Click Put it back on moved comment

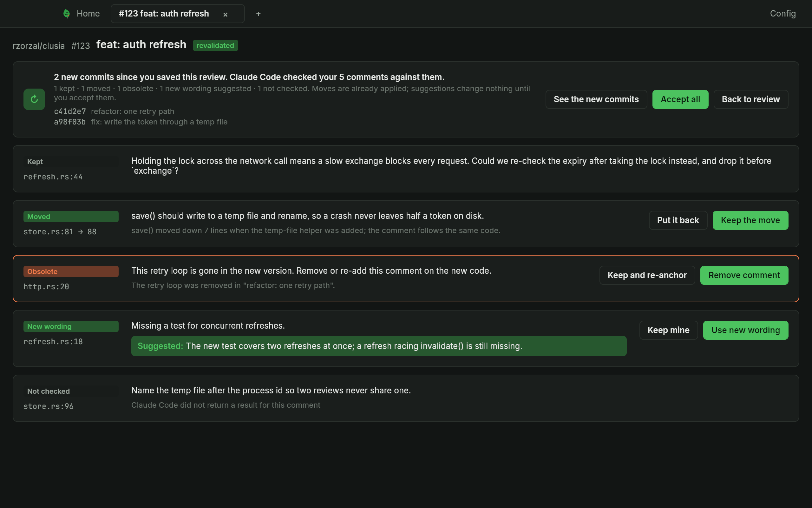coord(678,220)
